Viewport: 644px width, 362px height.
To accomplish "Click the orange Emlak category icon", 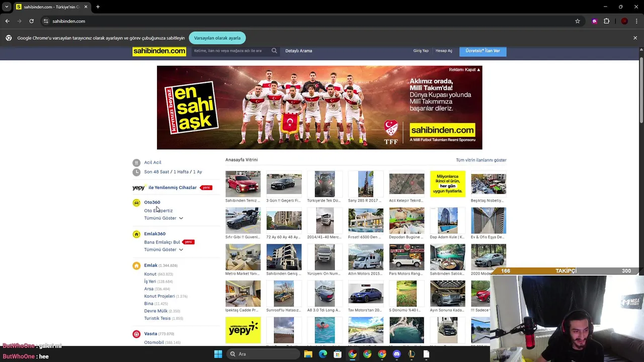I will (136, 265).
